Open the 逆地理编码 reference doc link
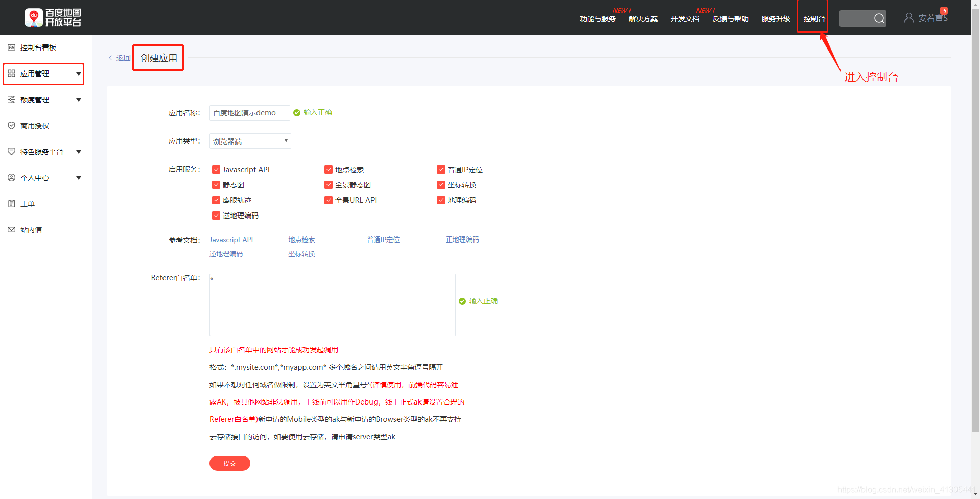Image resolution: width=980 pixels, height=499 pixels. click(226, 254)
